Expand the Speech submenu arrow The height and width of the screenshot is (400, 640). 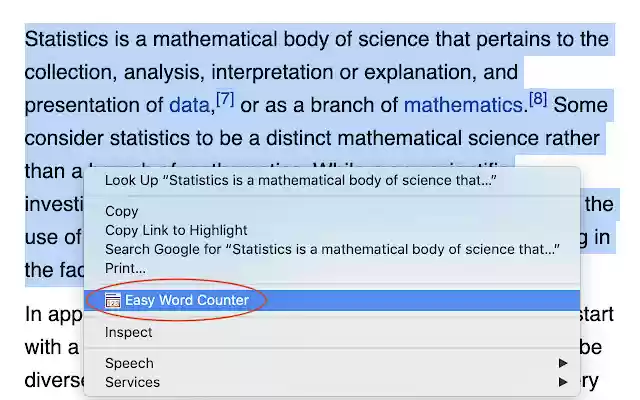(564, 363)
